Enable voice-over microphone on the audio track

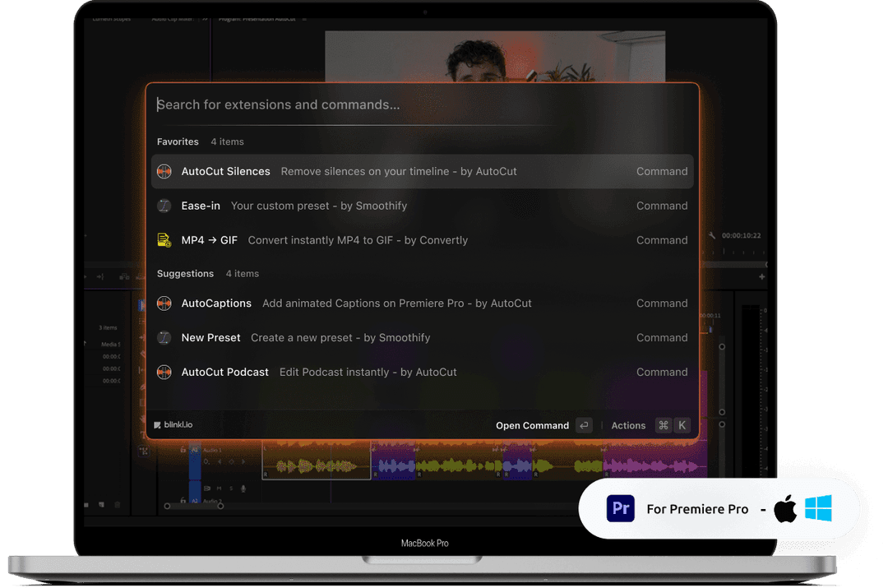243,488
